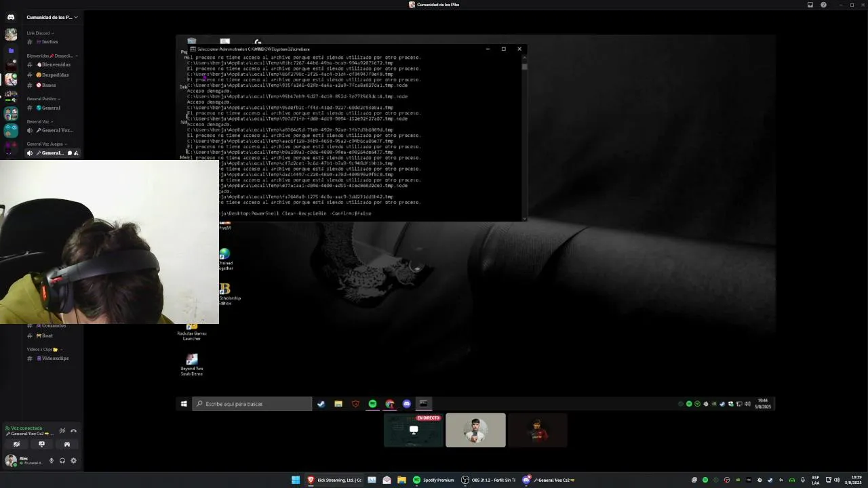Expand the Comunidad de los P... server menu
This screenshot has height=488, width=868.
point(52,17)
